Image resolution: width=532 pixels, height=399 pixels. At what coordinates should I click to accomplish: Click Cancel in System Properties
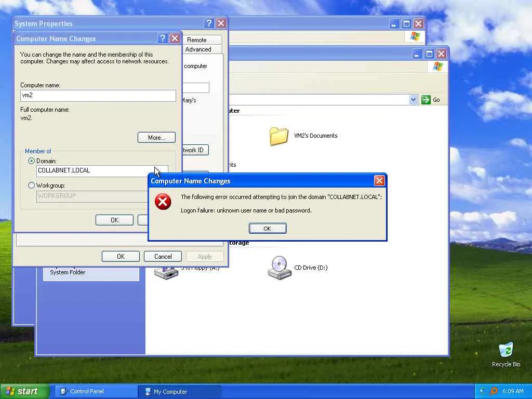tap(163, 257)
